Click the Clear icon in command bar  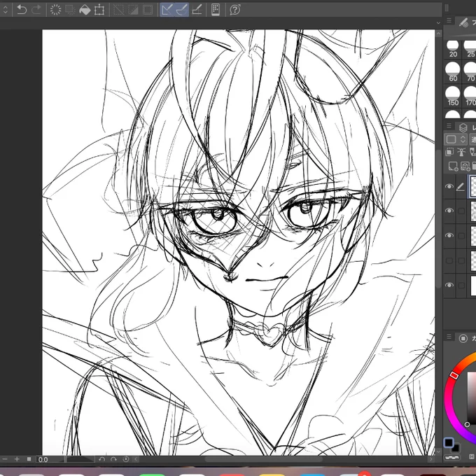pyautogui.click(x=55, y=10)
